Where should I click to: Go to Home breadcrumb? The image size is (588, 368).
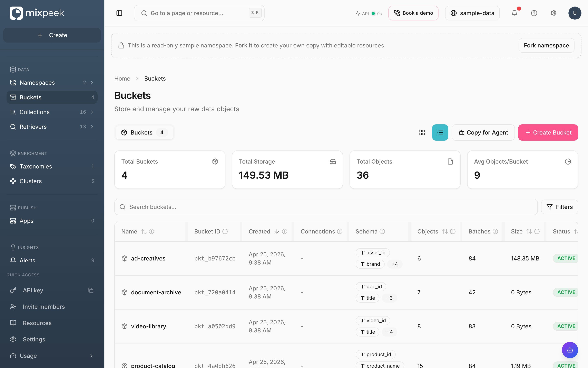(x=122, y=79)
